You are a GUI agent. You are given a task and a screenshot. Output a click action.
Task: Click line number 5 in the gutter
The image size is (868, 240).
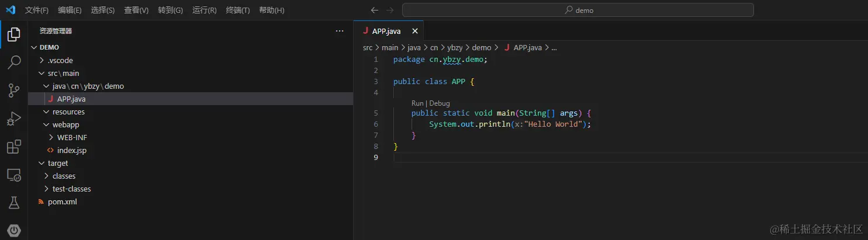[x=376, y=113]
